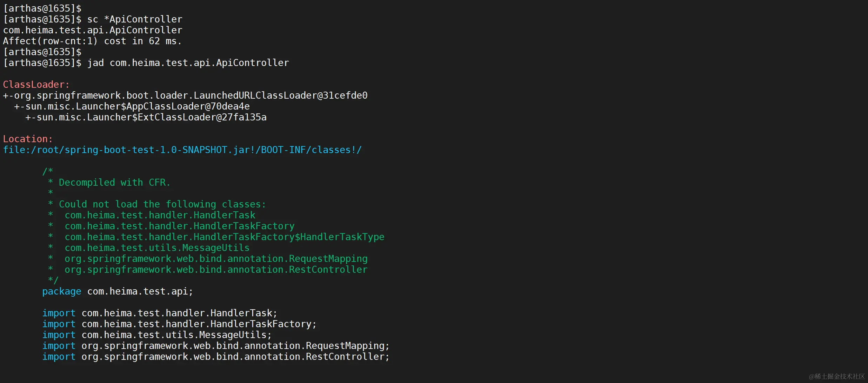Select the Launcher$ExtClassLoader@27fa135a tree entry
This screenshot has height=383, width=868.
point(146,117)
